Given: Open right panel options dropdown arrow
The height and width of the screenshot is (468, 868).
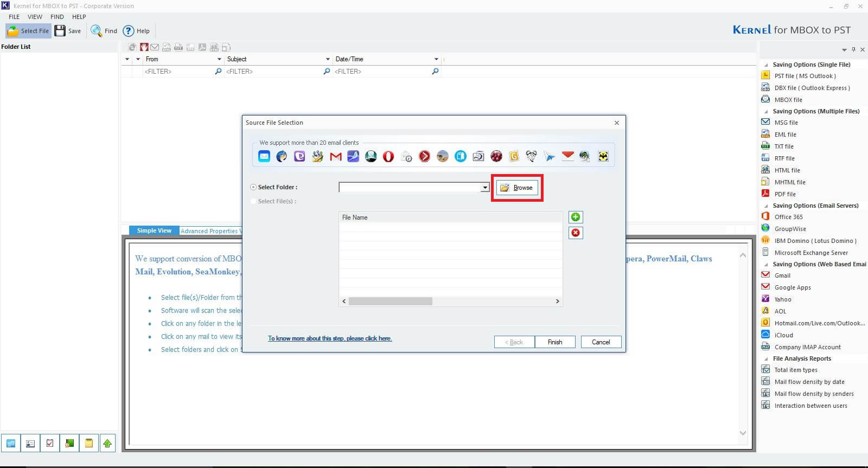Looking at the screenshot, I should (844, 50).
